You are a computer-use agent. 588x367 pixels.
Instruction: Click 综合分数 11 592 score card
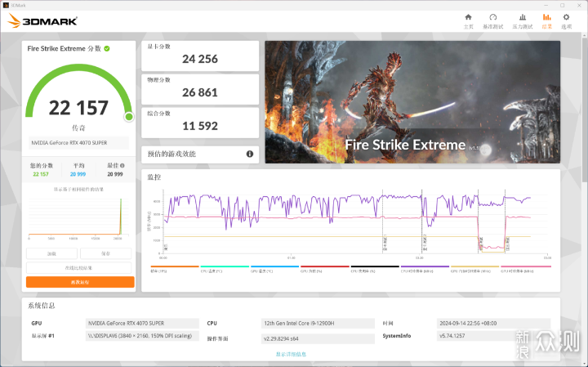200,123
